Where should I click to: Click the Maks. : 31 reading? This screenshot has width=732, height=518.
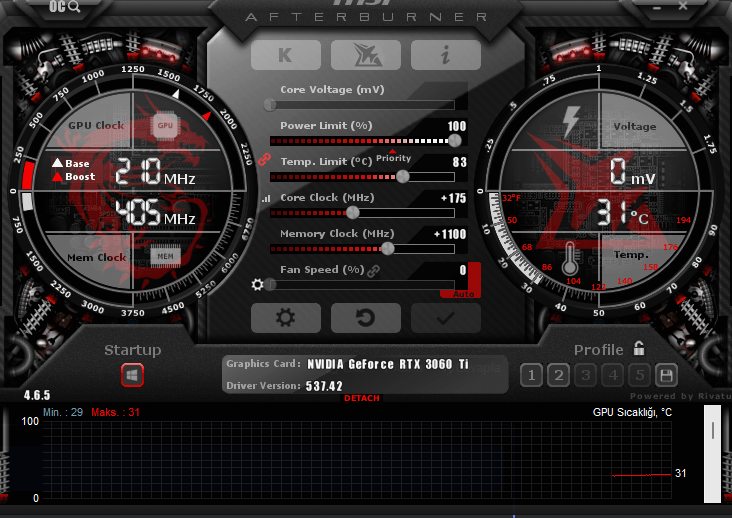click(115, 413)
